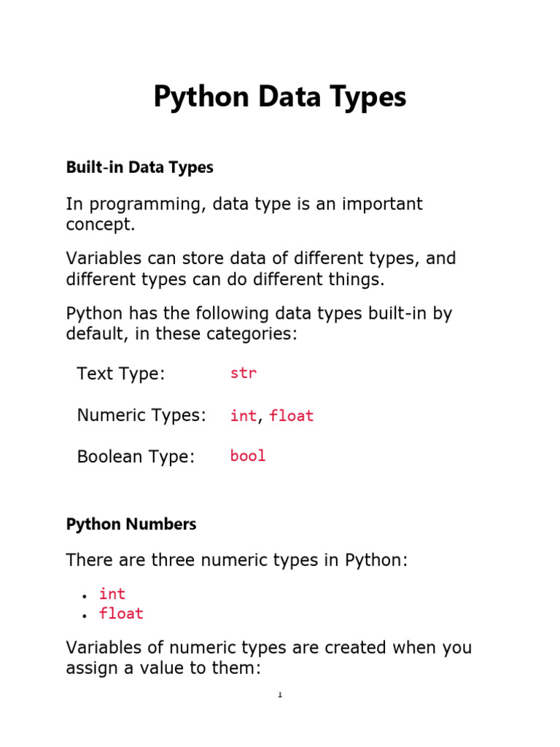Screen dimensions: 560x747
Task: Click the bullet dot before list item "float"
Action: [85, 616]
